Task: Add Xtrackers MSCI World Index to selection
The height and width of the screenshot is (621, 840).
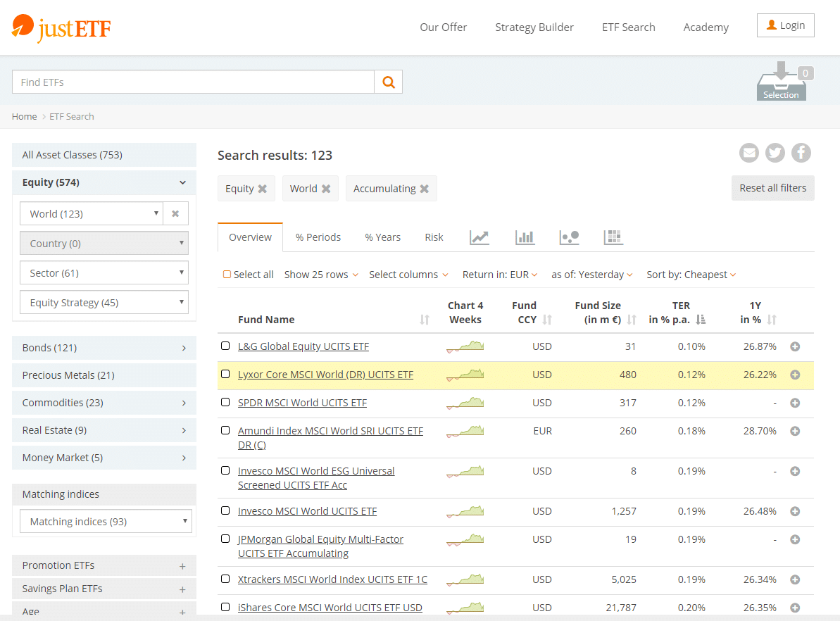Action: 795,579
